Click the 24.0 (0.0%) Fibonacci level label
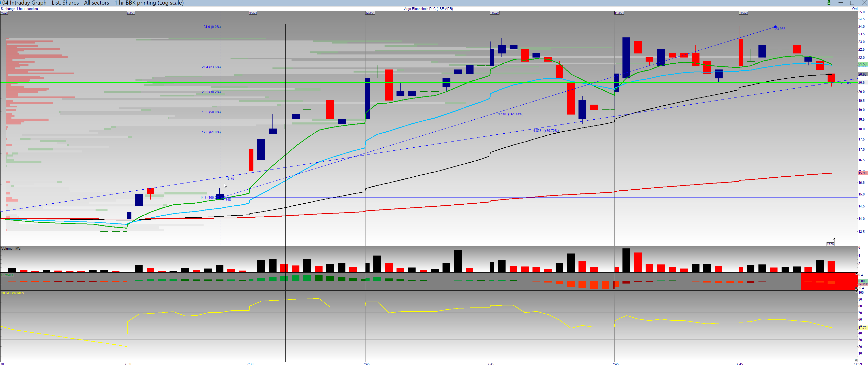The width and height of the screenshot is (868, 366). [x=212, y=27]
